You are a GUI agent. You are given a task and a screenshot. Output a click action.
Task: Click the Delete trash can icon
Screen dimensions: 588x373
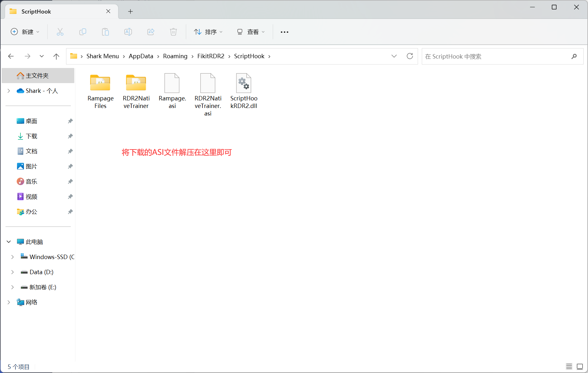click(173, 32)
